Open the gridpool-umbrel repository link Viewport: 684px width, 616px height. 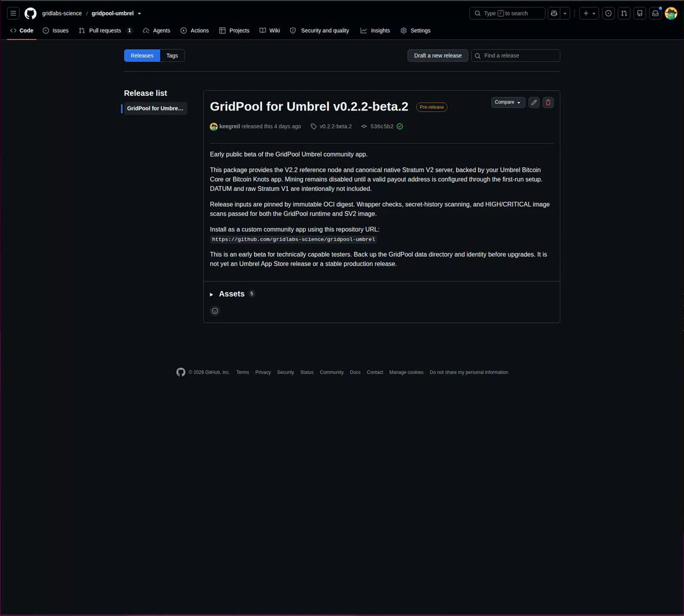click(x=113, y=13)
